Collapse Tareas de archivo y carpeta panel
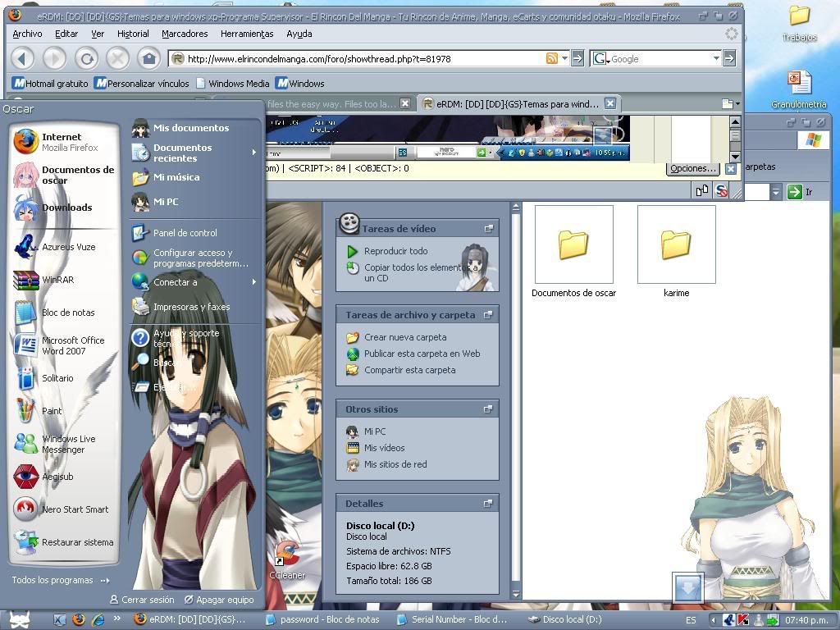The width and height of the screenshot is (840, 630). pos(488,315)
